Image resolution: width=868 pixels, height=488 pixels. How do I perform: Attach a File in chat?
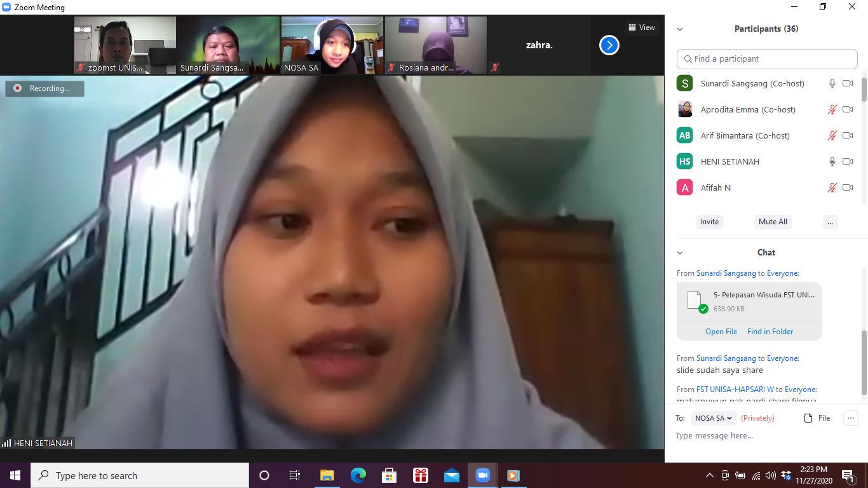coord(817,418)
